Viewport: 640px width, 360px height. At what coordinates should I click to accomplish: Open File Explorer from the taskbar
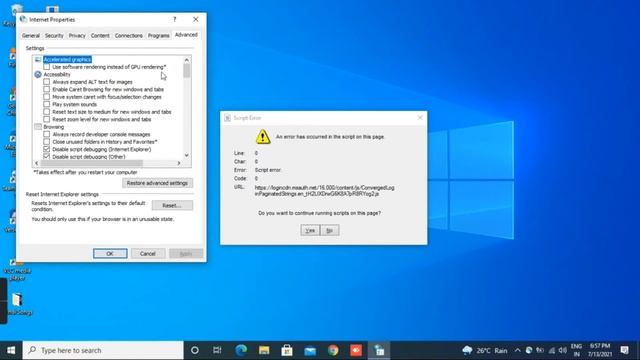[x=264, y=350]
